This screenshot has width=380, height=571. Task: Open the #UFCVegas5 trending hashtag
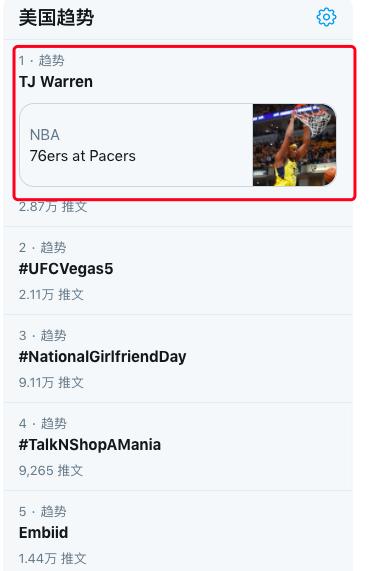coord(66,269)
